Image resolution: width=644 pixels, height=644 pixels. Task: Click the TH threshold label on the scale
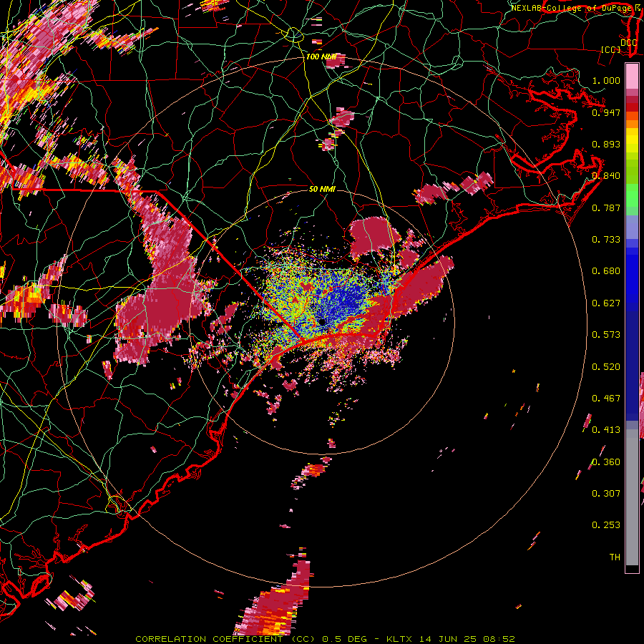615,557
